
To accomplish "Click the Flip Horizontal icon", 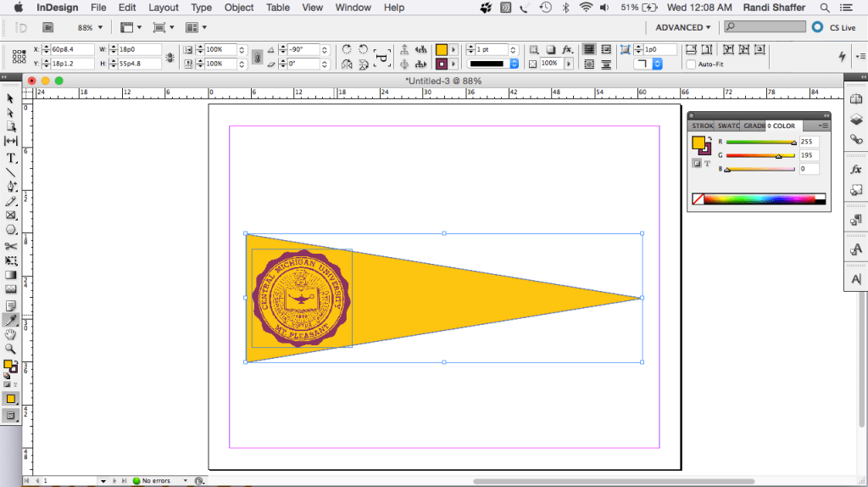I will 347,64.
